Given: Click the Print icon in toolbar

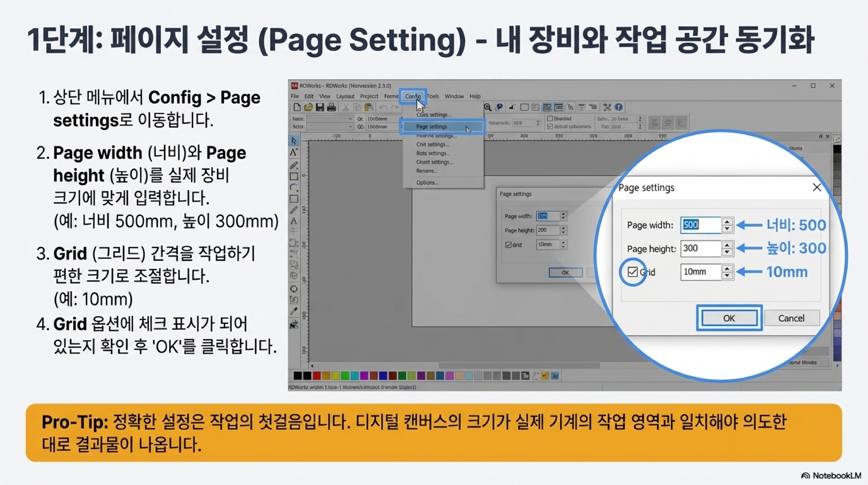Looking at the screenshot, I should click(x=332, y=107).
